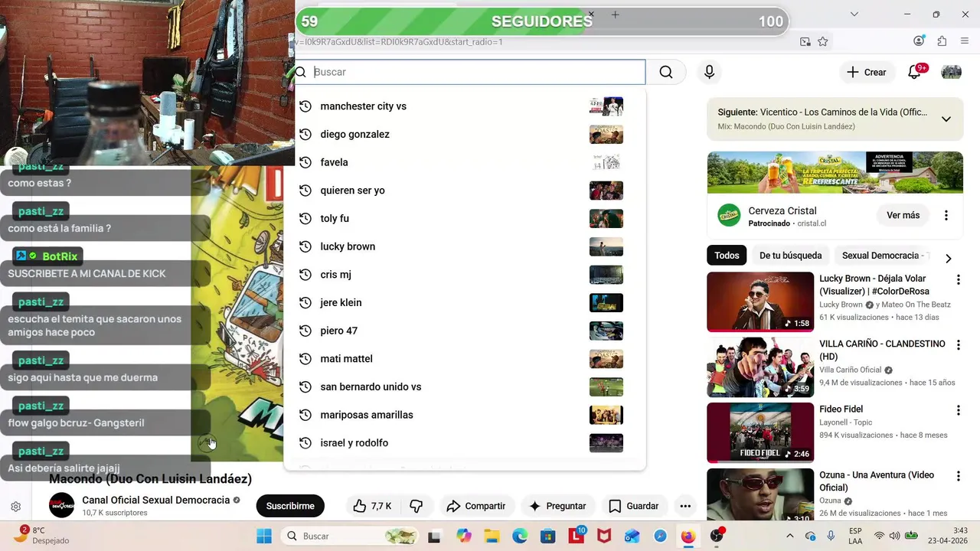Select suggestion 'jere klein'
The image size is (980, 551).
(x=465, y=303)
